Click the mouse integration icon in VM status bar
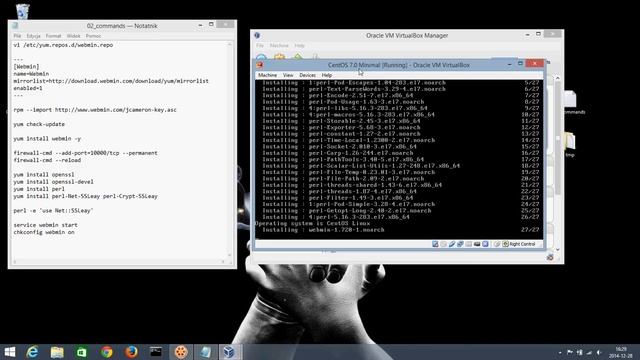The image size is (640, 360). 497,244
